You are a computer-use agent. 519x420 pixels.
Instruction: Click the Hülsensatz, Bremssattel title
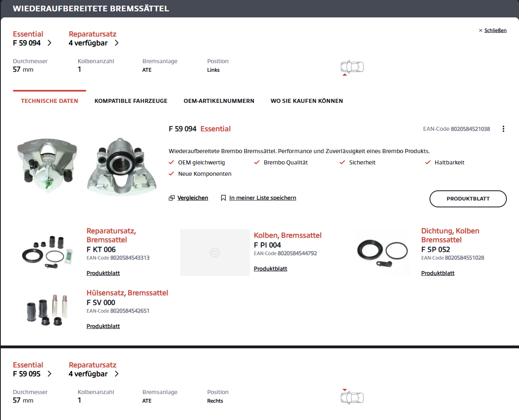point(127,293)
